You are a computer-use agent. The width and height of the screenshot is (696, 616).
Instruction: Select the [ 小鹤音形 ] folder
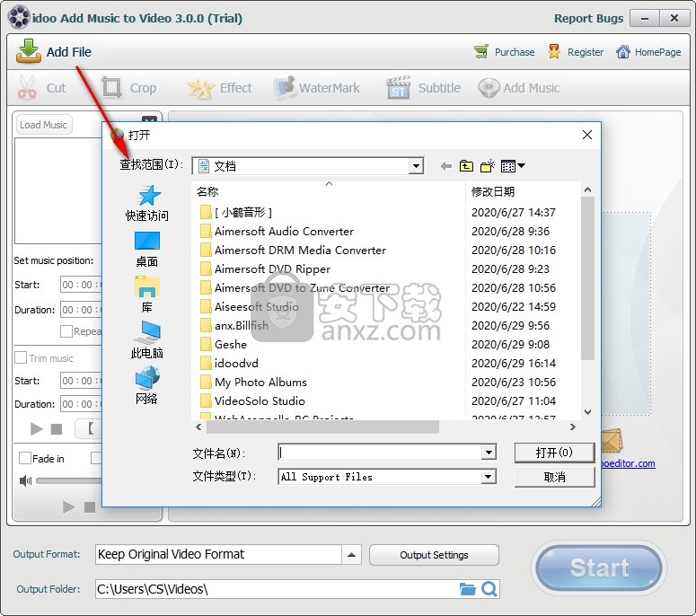[236, 213]
